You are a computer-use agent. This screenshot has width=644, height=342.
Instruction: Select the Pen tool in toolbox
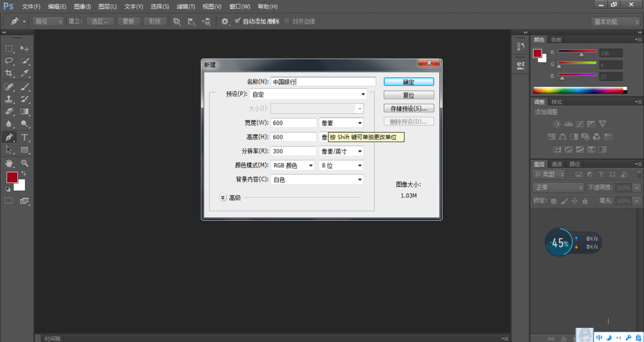9,137
